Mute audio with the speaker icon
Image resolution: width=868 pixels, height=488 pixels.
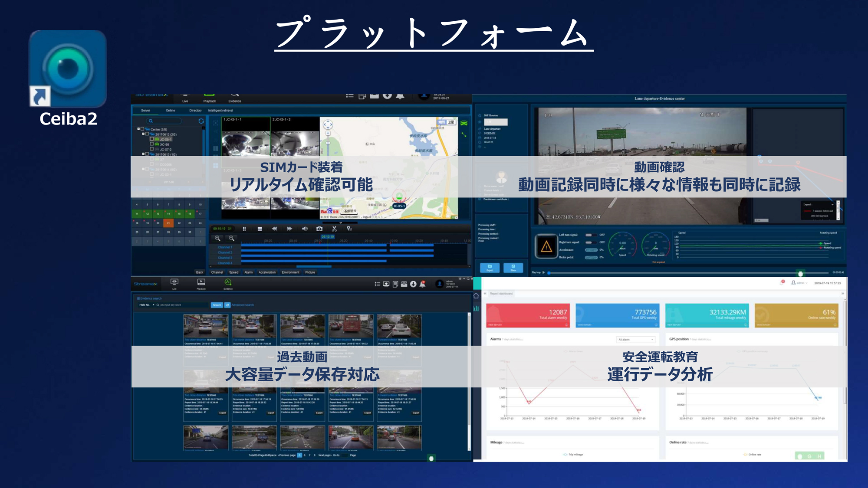click(x=305, y=229)
